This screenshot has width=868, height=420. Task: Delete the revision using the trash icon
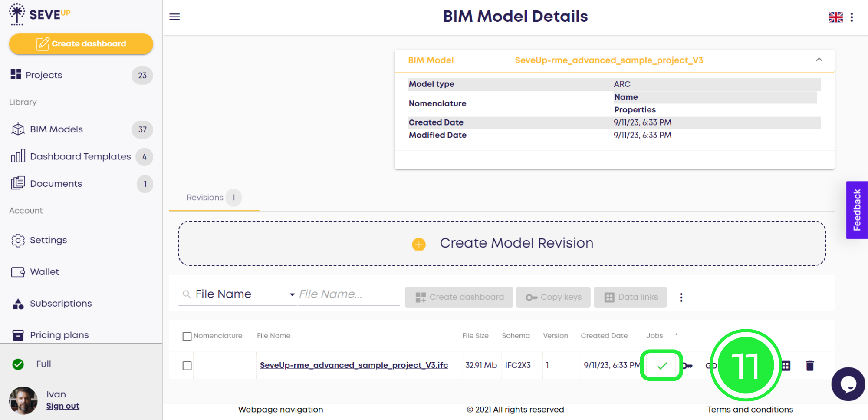point(811,365)
